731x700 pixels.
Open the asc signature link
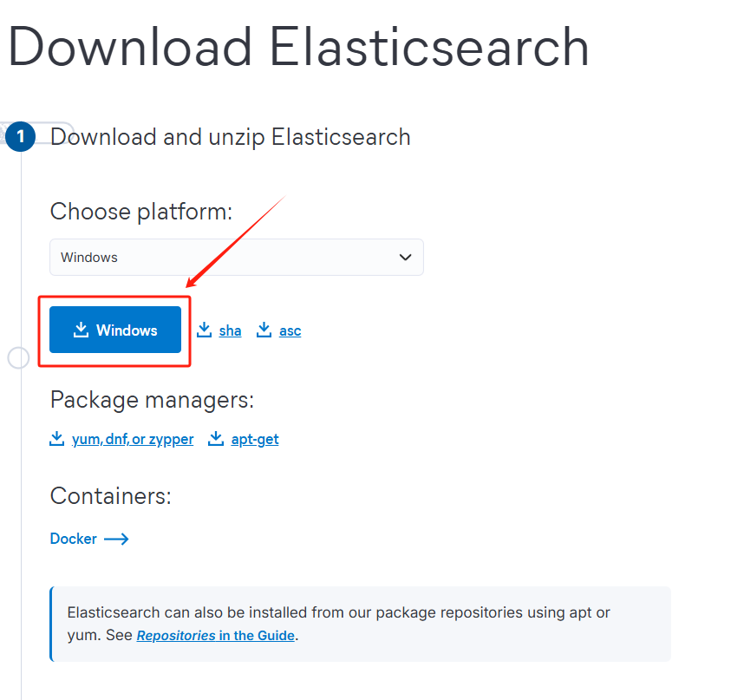pyautogui.click(x=290, y=331)
